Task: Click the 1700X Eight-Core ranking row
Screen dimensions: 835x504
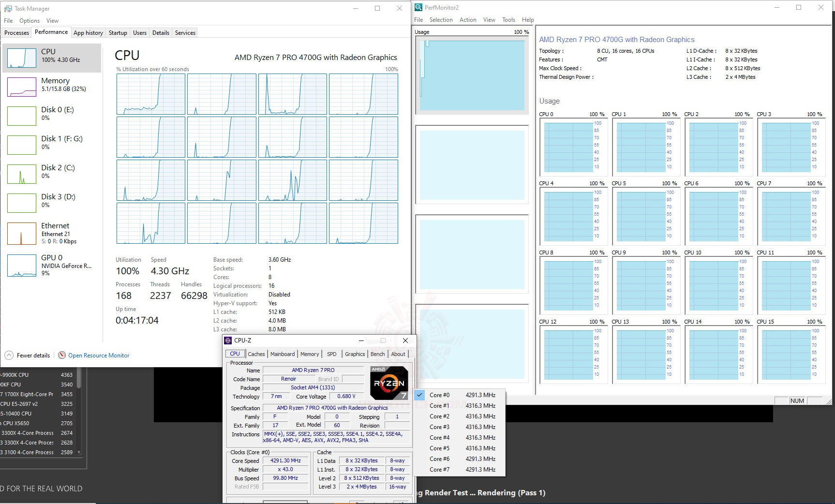Action: pos(37,394)
